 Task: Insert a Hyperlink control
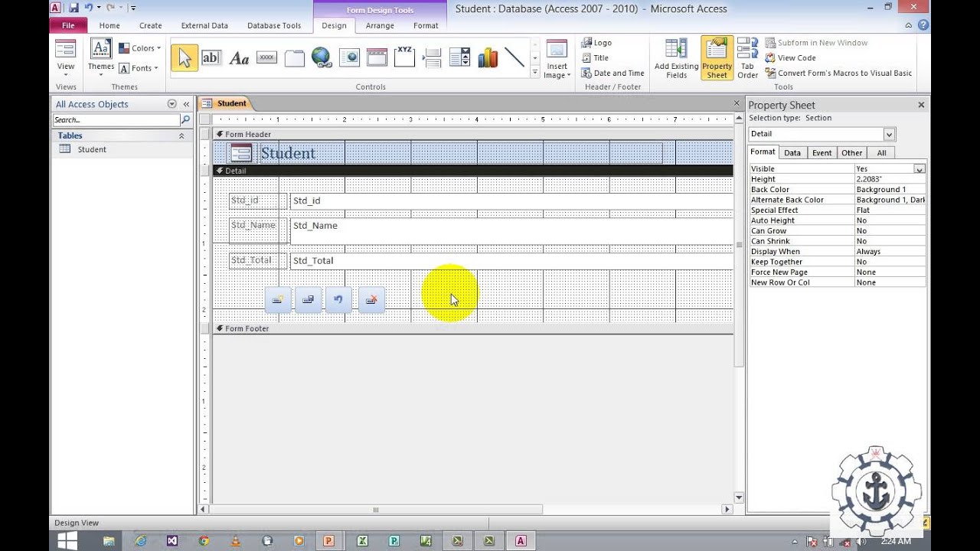[x=322, y=58]
